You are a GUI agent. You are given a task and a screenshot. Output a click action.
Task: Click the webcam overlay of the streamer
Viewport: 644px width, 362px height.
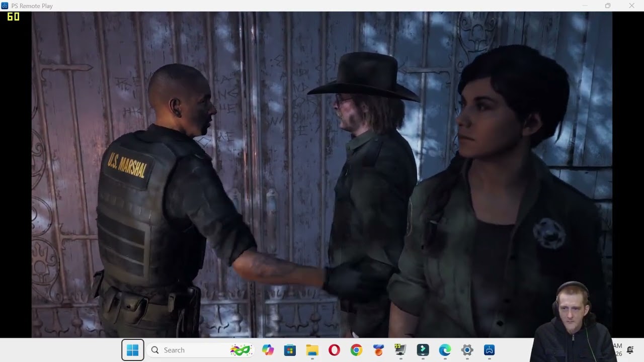(x=573, y=322)
